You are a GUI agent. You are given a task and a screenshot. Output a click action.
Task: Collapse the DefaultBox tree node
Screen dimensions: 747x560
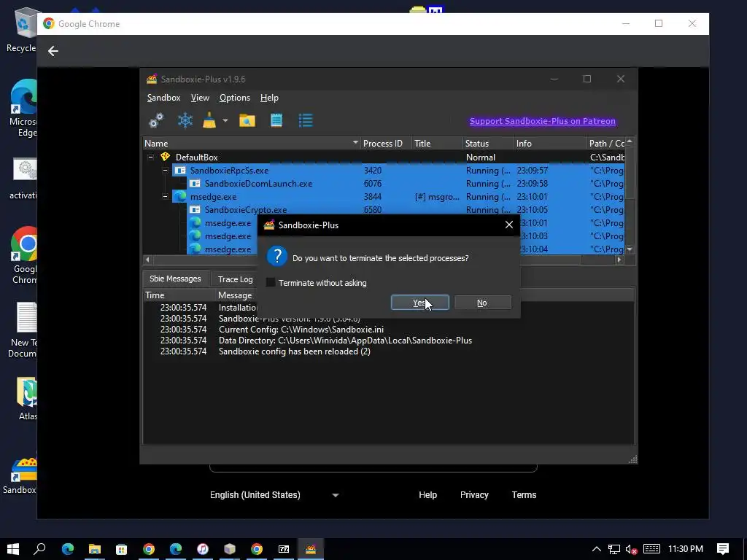(x=150, y=157)
